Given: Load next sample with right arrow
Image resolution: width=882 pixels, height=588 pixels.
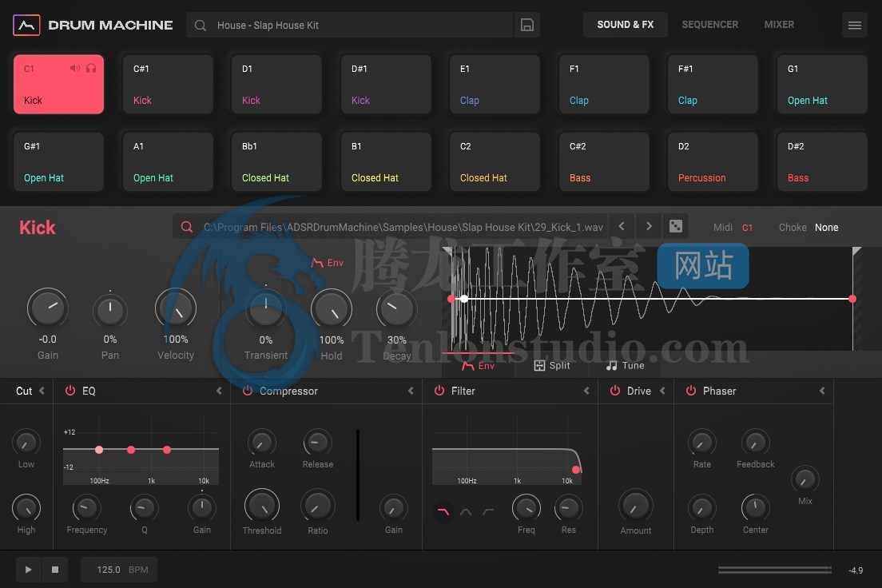Looking at the screenshot, I should coord(649,226).
